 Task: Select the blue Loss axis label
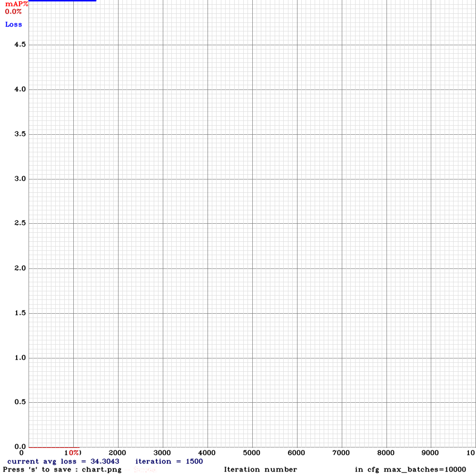click(13, 24)
